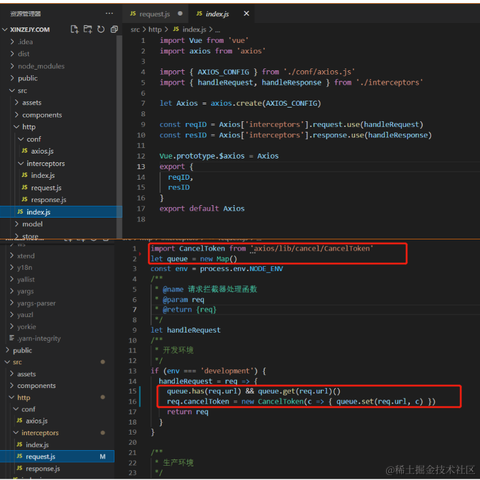Click the req.cancelToken assignment code line
Viewport: 480px width, 480px height.
click(x=301, y=402)
